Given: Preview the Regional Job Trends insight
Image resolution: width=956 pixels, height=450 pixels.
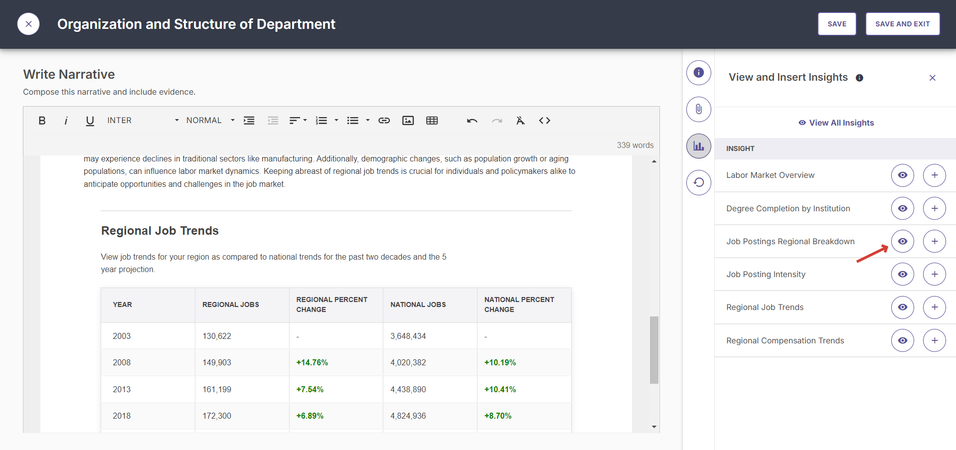Looking at the screenshot, I should 902,307.
